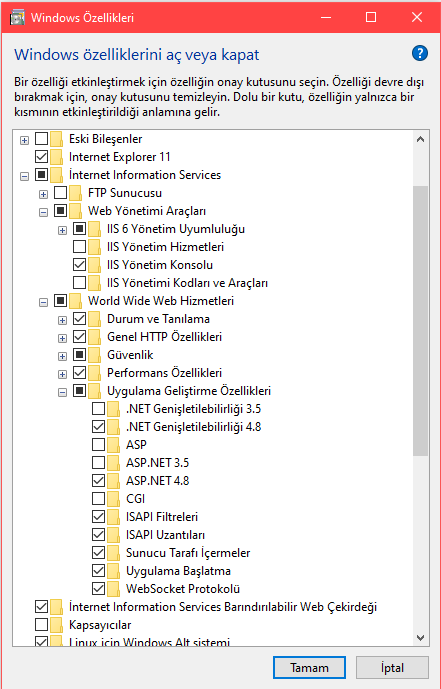Check the FTP Sunucusu checkbox
Image resolution: width=441 pixels, height=689 pixels.
pos(61,193)
